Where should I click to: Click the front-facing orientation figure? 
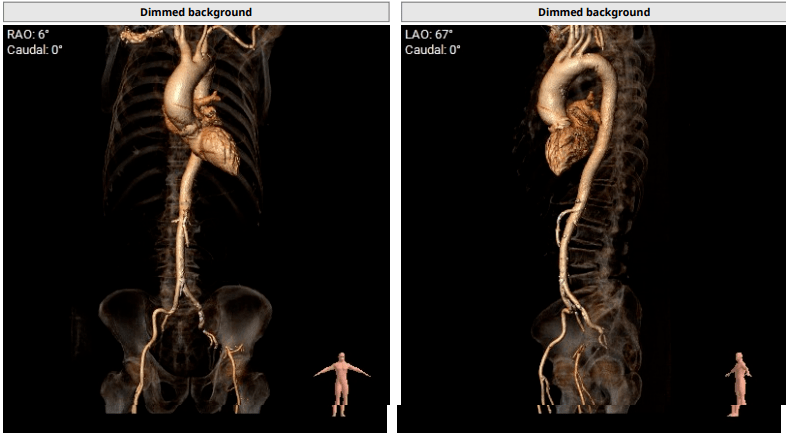(x=342, y=384)
